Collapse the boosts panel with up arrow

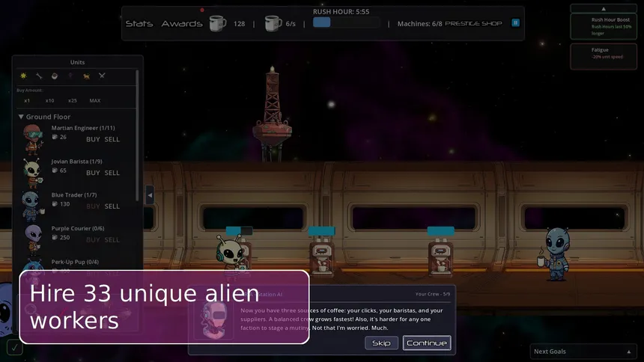(x=604, y=9)
